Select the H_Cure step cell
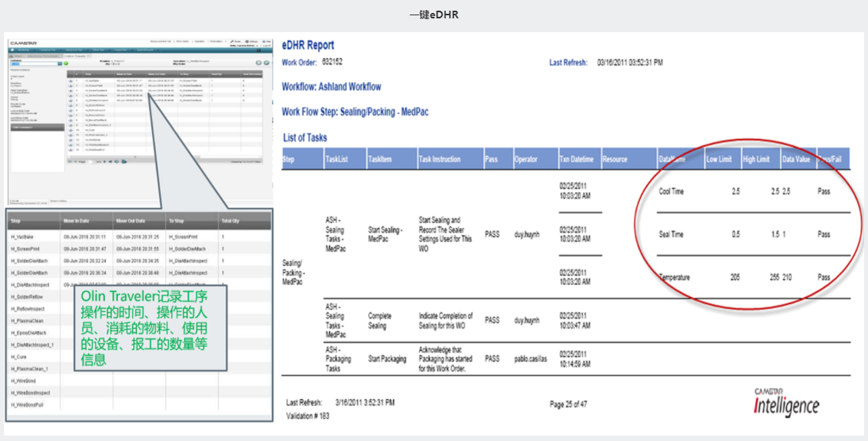The height and width of the screenshot is (441, 868). (19, 357)
